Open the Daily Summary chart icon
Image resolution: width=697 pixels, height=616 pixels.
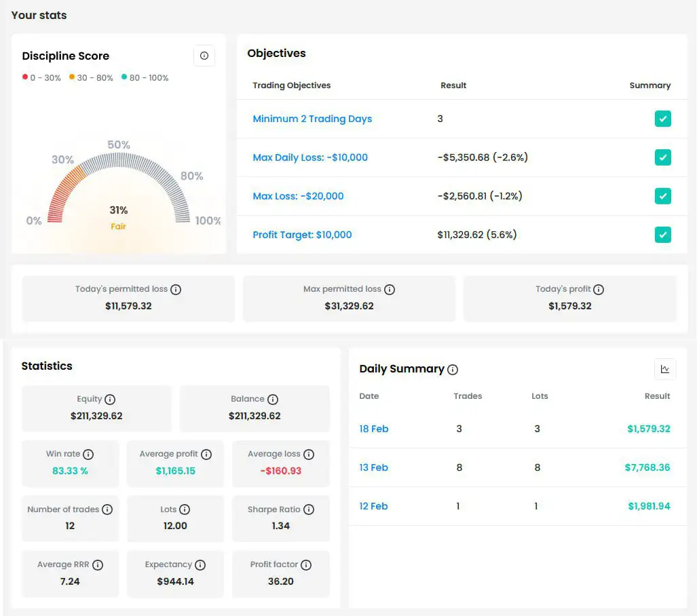(x=665, y=369)
